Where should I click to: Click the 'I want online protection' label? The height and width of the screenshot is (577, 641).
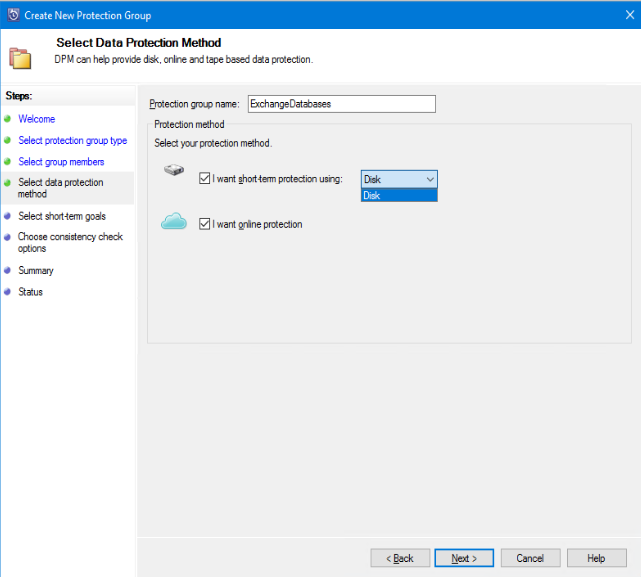pos(257,224)
